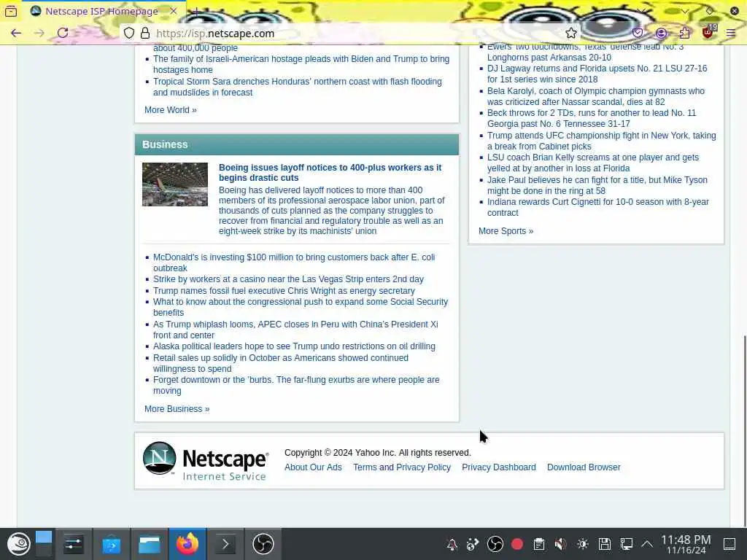Open Tropical Storm Sara Honduras story

point(298,87)
